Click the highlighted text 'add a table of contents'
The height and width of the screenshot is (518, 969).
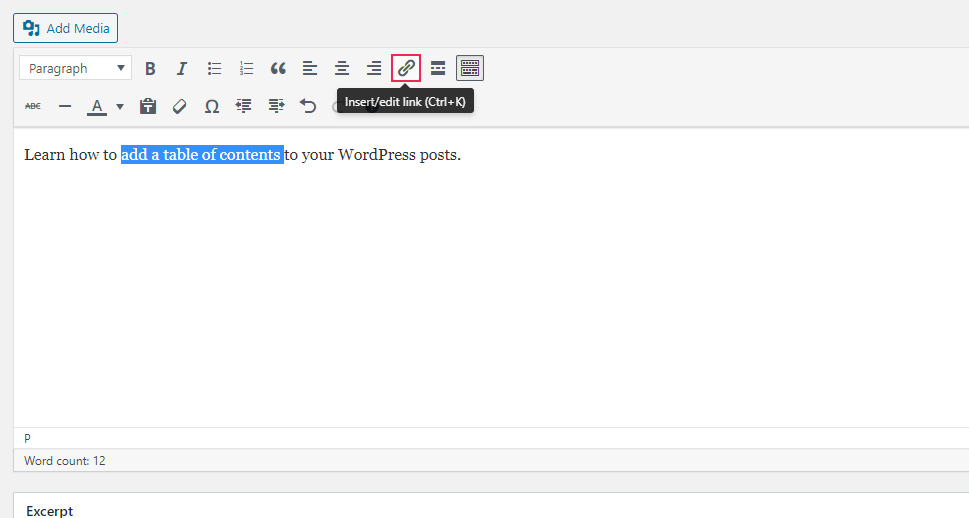click(x=201, y=155)
